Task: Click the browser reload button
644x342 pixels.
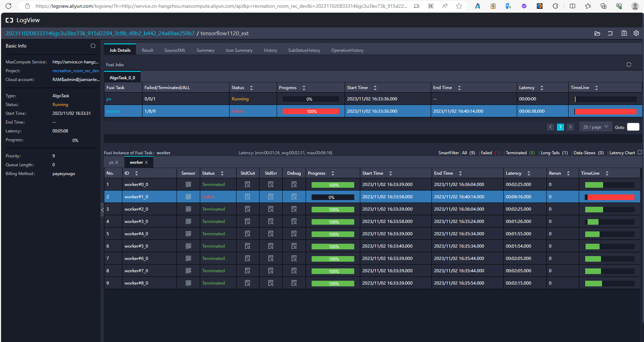Action: pos(8,6)
